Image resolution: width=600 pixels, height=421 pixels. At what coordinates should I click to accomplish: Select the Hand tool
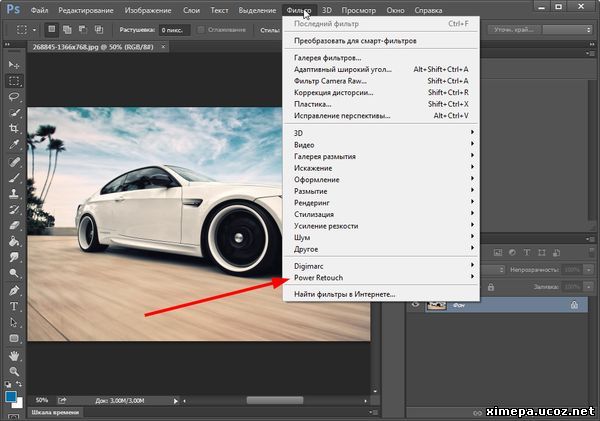tap(14, 354)
